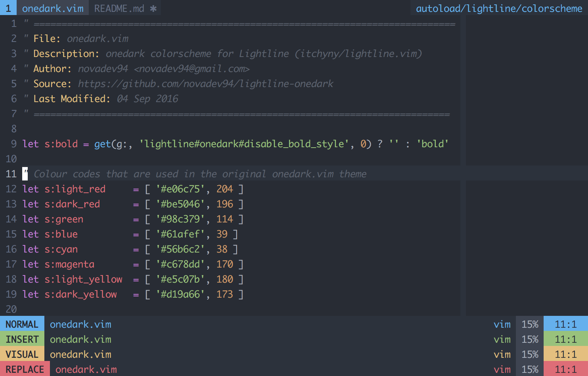Viewport: 588px width, 376px height.
Task: Click the s:blue variable
Action: [61, 234]
